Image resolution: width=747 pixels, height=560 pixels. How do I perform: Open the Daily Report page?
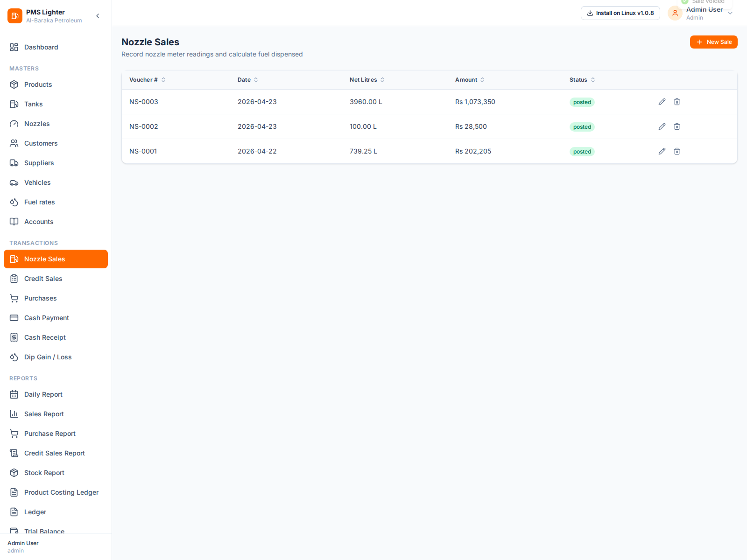click(x=43, y=394)
